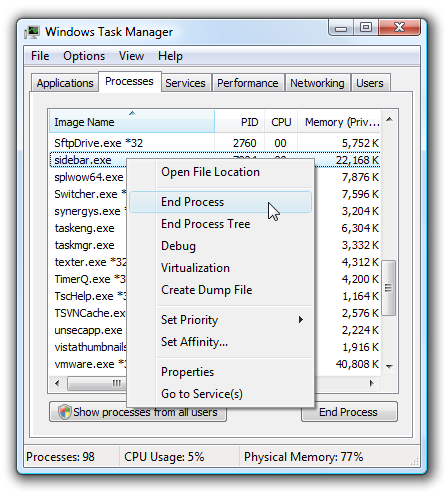446x492 pixels.
Task: Open the View menu
Action: pos(131,56)
